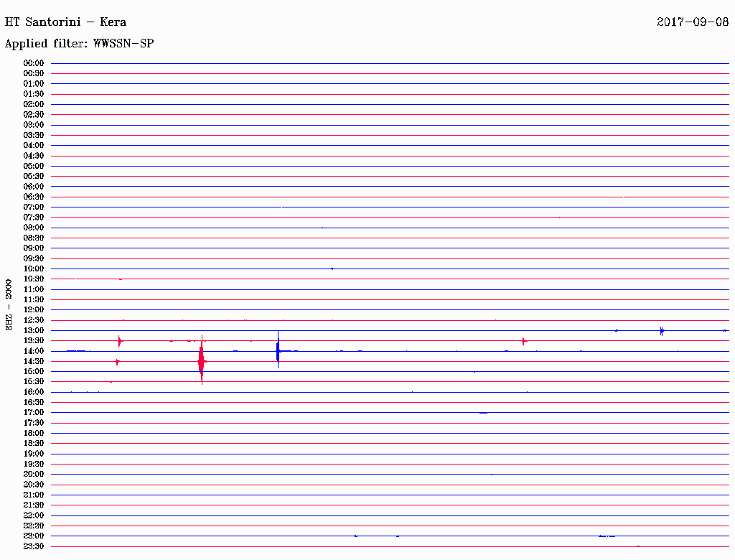Click the Applied filter: WWSSN-SP label
735x560 pixels.
[79, 44]
